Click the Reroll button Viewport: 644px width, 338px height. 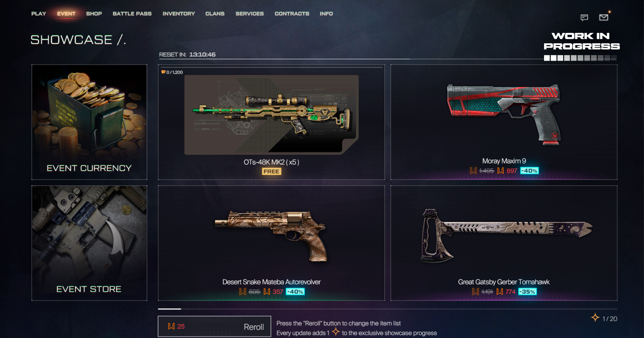pyautogui.click(x=214, y=326)
